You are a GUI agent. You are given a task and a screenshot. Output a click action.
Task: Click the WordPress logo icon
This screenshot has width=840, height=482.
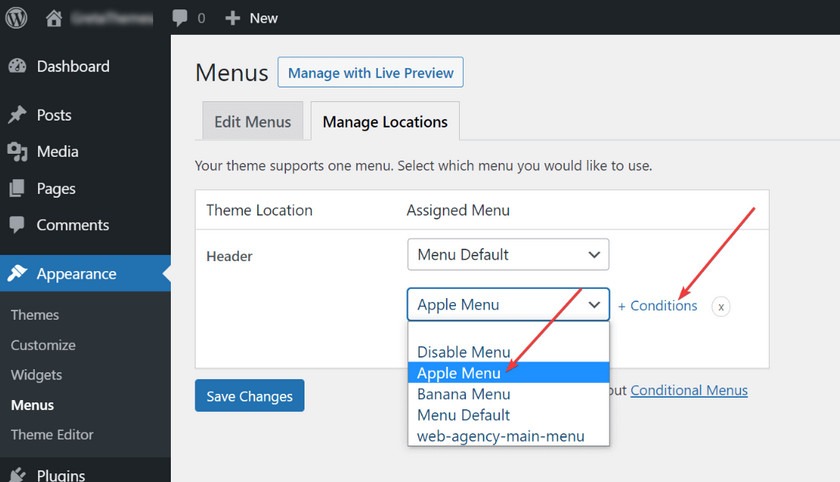coord(16,17)
